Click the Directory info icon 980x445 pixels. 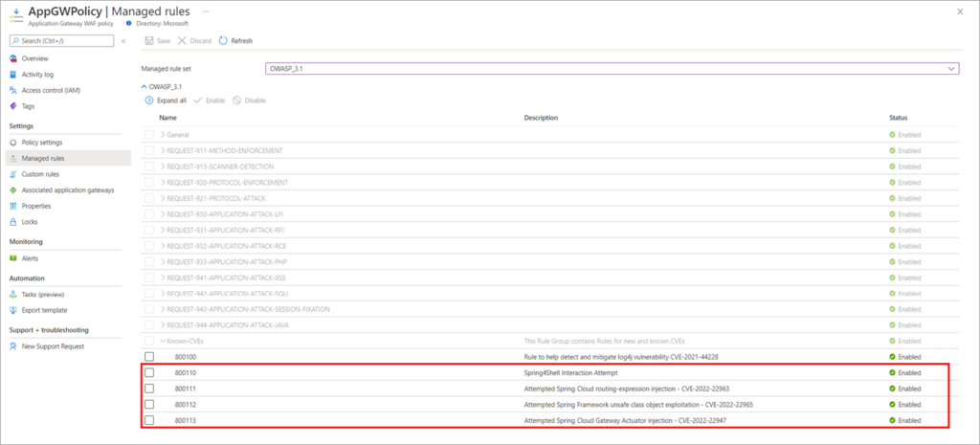click(129, 23)
